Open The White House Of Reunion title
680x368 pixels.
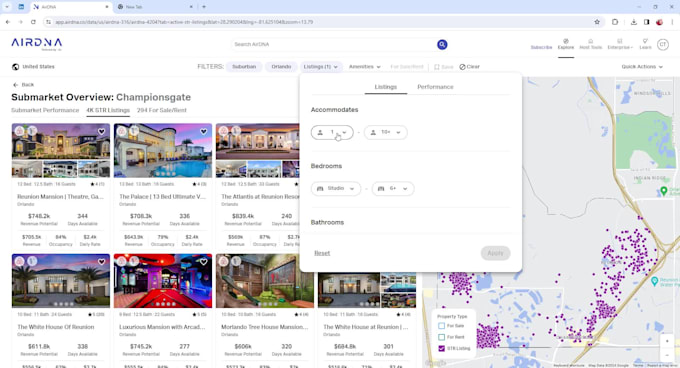point(56,327)
